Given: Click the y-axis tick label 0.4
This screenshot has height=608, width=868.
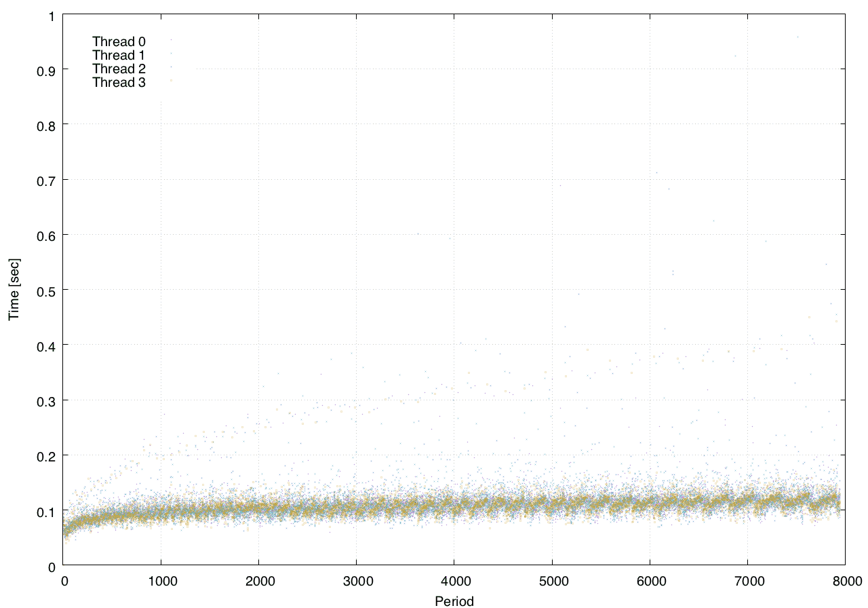Looking at the screenshot, I should click(47, 345).
